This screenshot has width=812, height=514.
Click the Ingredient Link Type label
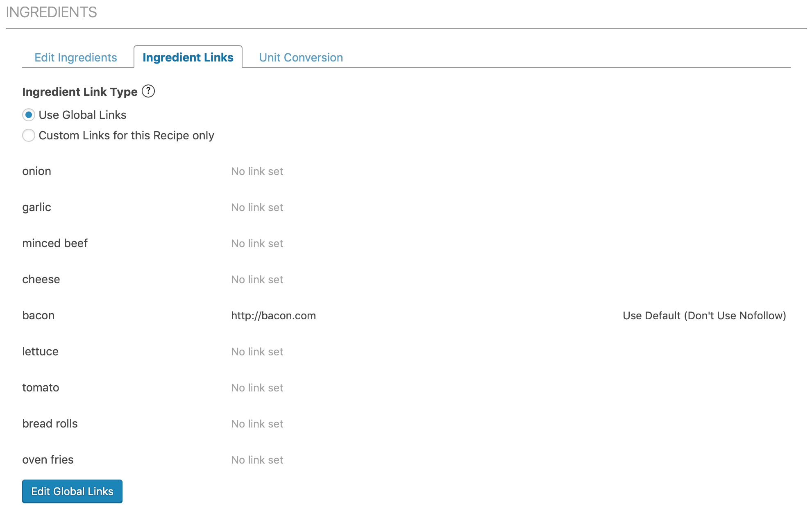(x=80, y=92)
